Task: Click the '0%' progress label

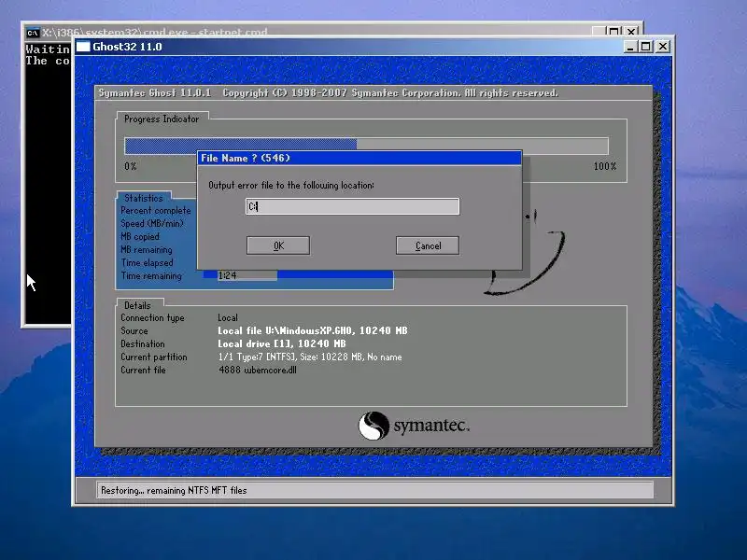Action: 131,167
